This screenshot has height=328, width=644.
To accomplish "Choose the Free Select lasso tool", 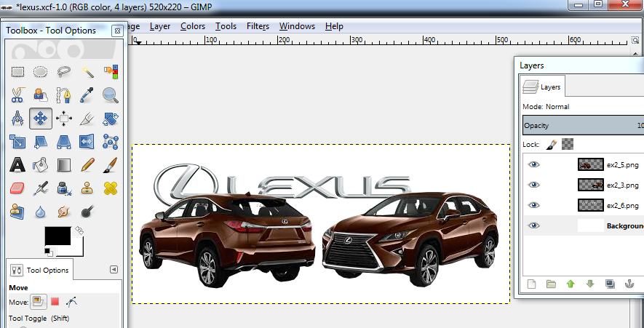I will pyautogui.click(x=64, y=72).
